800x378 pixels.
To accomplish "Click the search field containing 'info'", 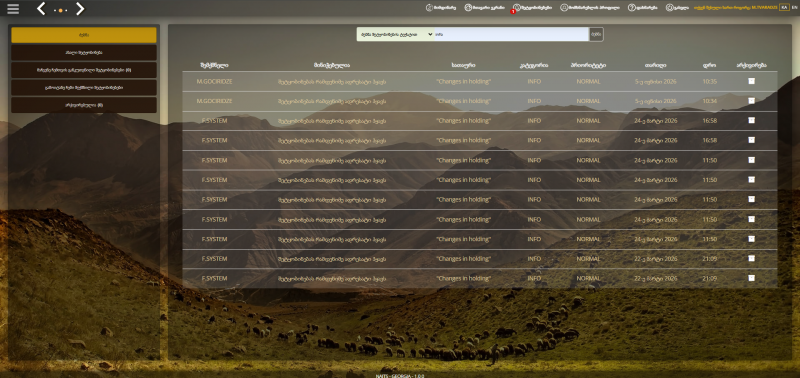I will [x=510, y=34].
